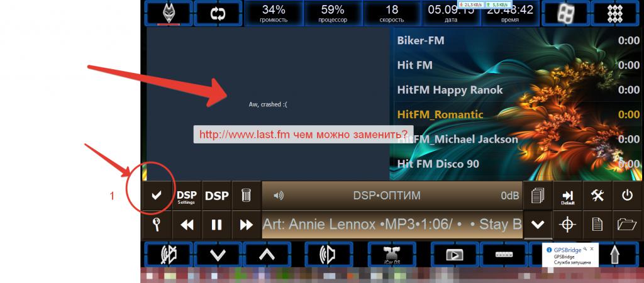This screenshot has width=644, height=283.
Task: Click the up arrow button bottom right
Action: pyautogui.click(x=614, y=255)
